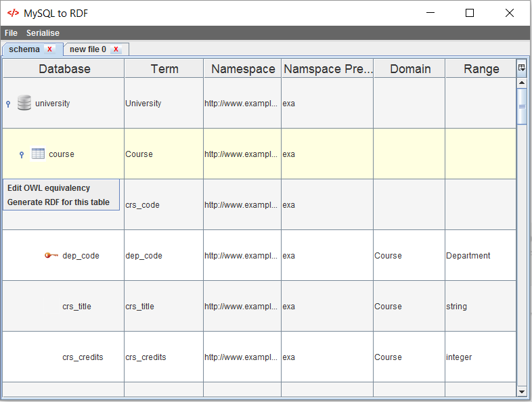Image resolution: width=532 pixels, height=402 pixels.
Task: Click the Course domain in crs_title row
Action: tap(409, 306)
